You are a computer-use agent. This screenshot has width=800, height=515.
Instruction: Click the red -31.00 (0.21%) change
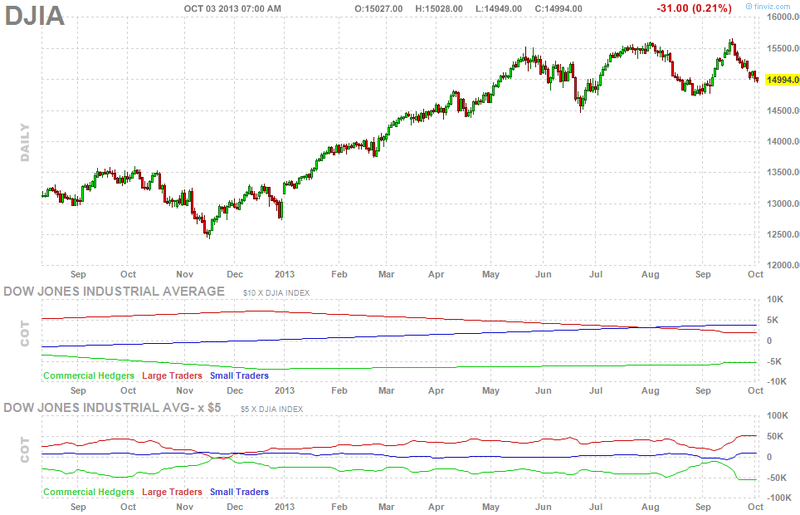(694, 8)
